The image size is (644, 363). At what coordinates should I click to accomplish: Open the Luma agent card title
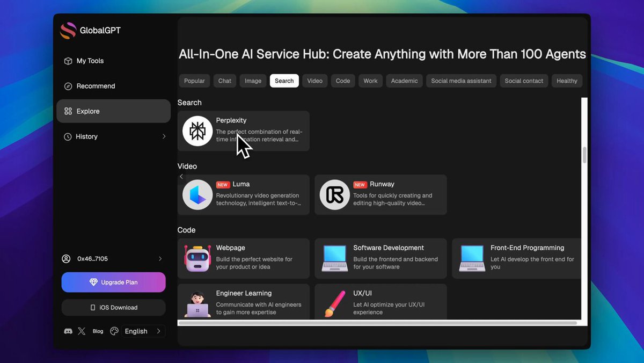241,184
